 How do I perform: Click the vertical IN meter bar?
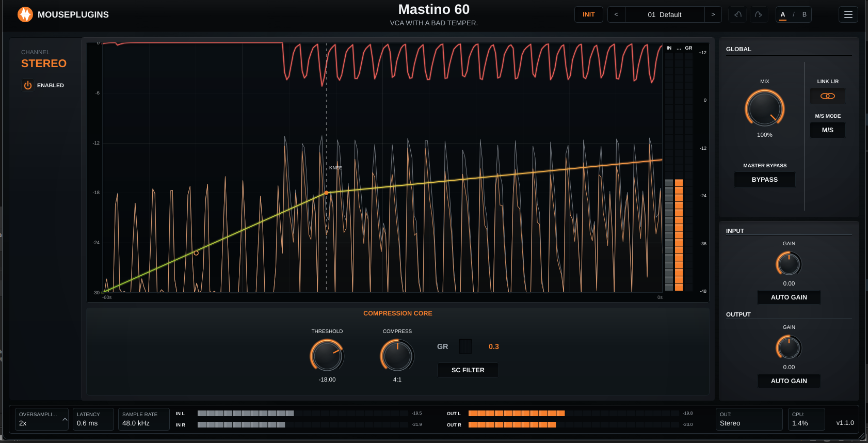tap(669, 171)
